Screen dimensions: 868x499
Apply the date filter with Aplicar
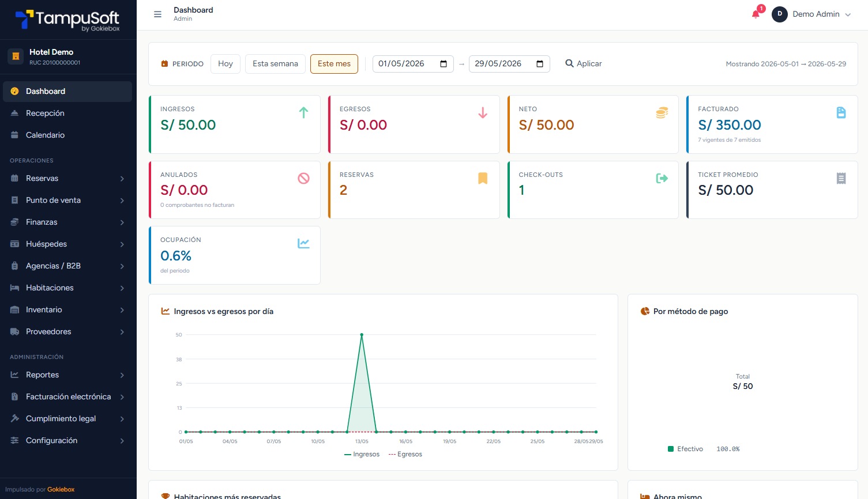583,64
